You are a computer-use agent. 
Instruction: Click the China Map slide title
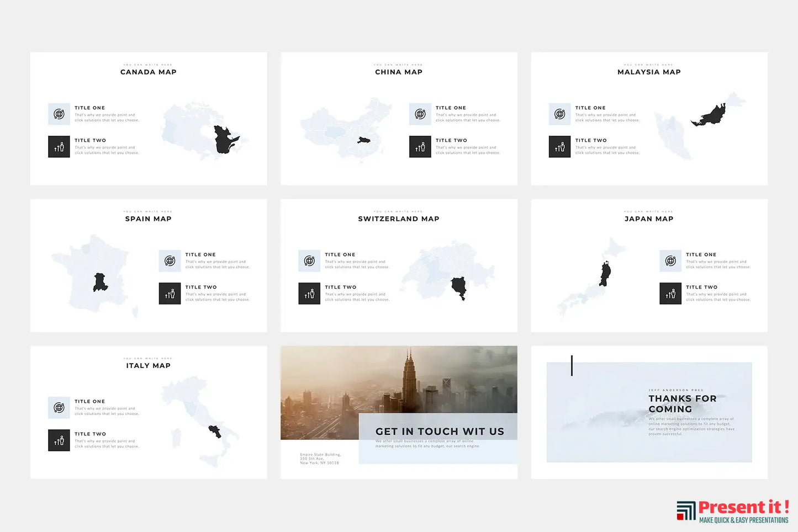tap(399, 72)
